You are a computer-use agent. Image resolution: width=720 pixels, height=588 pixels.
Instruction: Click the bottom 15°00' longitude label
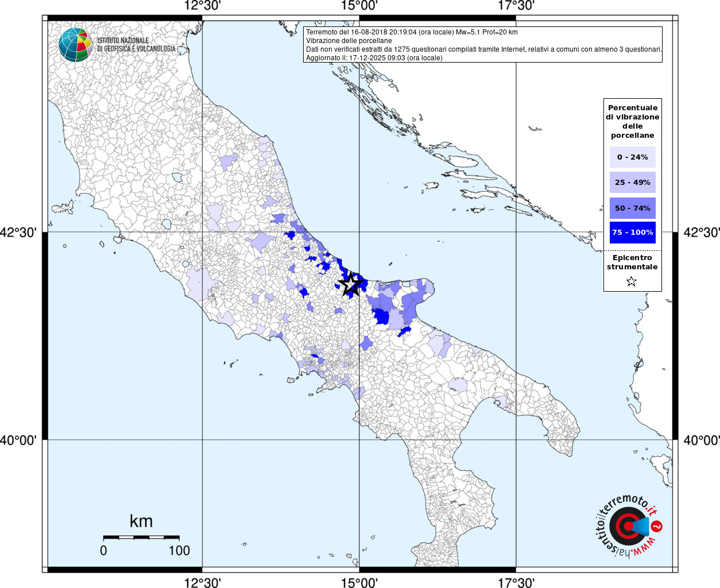[x=359, y=582]
